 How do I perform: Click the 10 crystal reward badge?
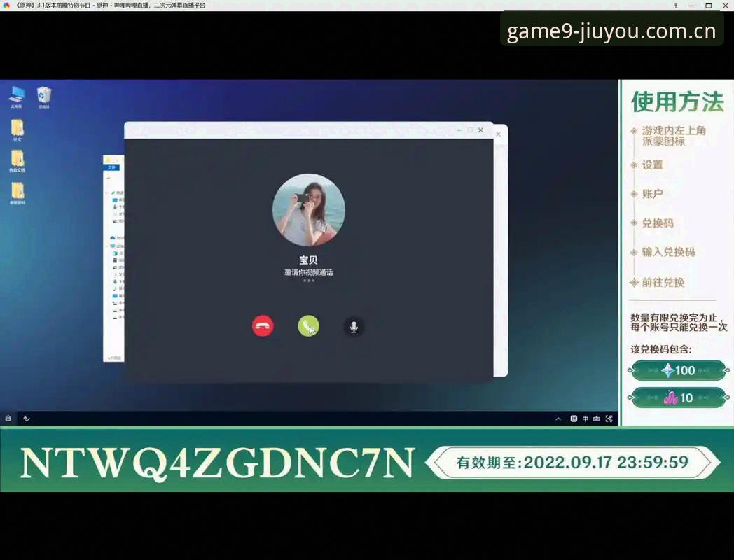click(x=678, y=398)
